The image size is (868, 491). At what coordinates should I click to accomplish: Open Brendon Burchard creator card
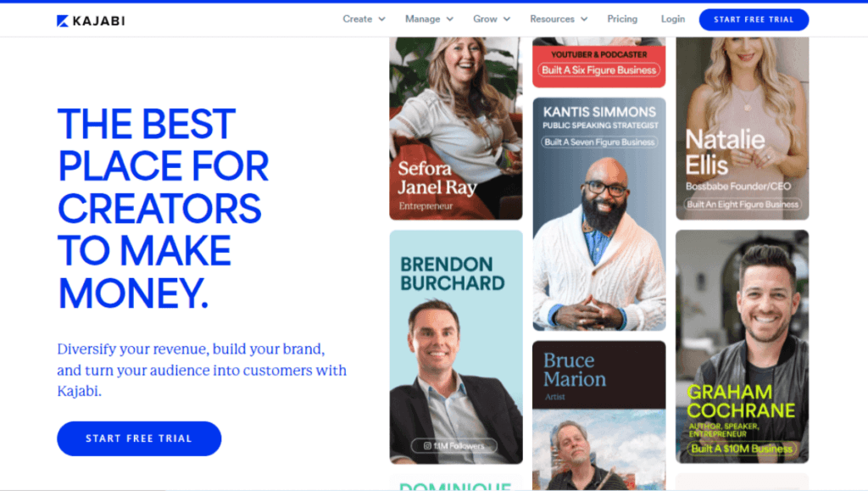(455, 347)
